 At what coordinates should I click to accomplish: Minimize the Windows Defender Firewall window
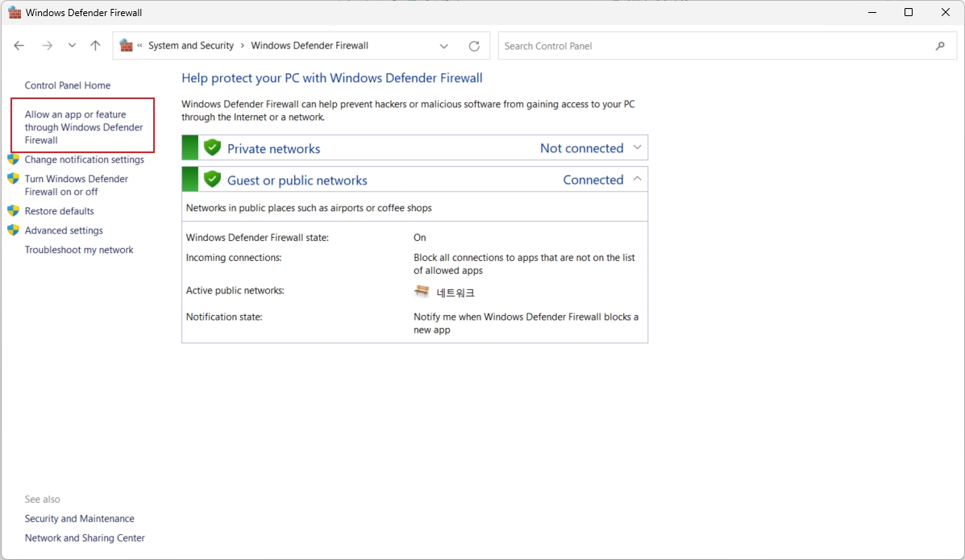(872, 12)
